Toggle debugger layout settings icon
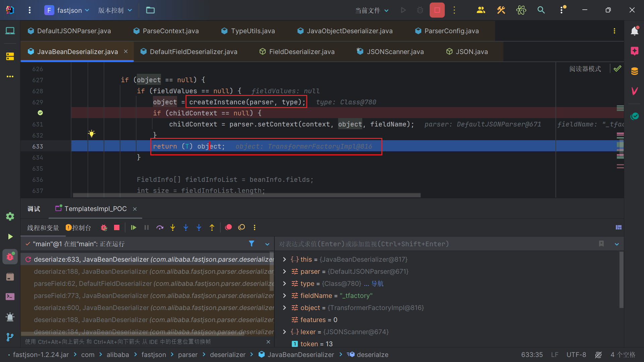This screenshot has height=362, width=644. click(619, 227)
